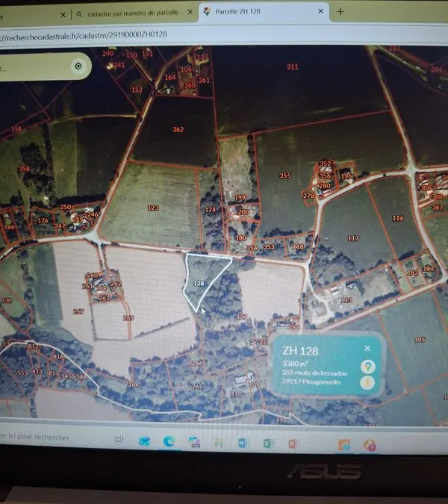Click parcel 124 label
Image resolution: width=448 pixels, height=504 pixels.
tap(210, 210)
